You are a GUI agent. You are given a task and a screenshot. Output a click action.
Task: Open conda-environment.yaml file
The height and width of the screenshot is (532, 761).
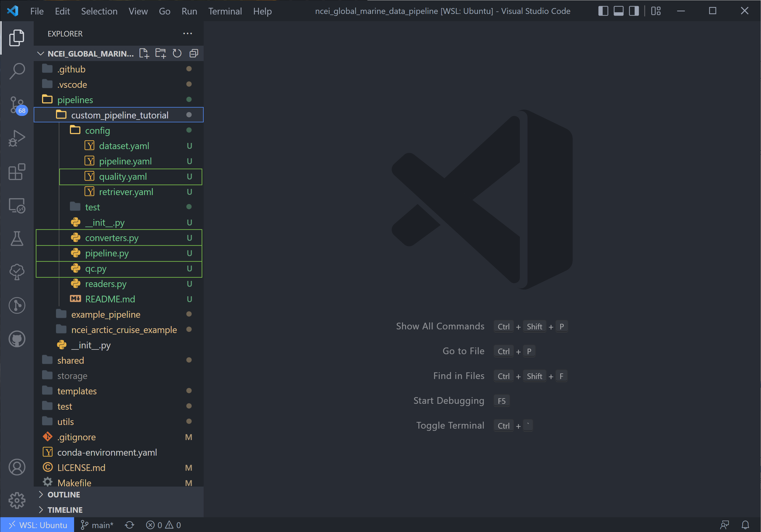pos(119,452)
